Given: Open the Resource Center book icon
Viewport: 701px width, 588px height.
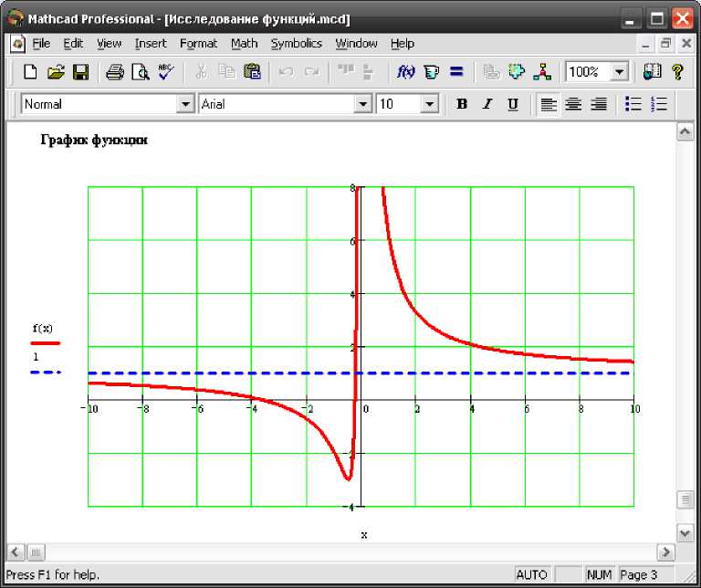Looking at the screenshot, I should tap(652, 72).
